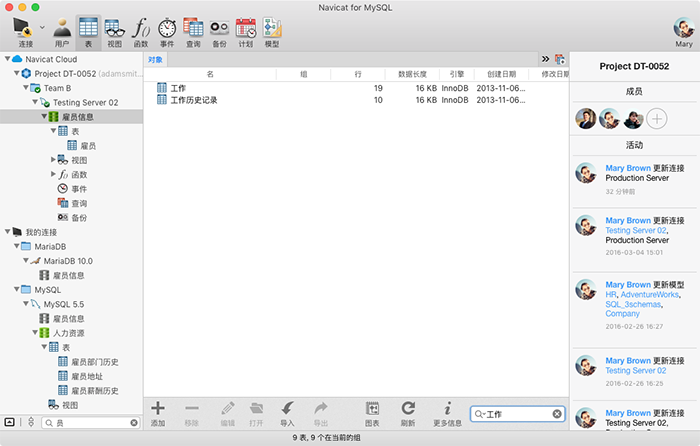Collapse the 我的连接 tree node
Screen dimensions: 700x446
click(8, 231)
